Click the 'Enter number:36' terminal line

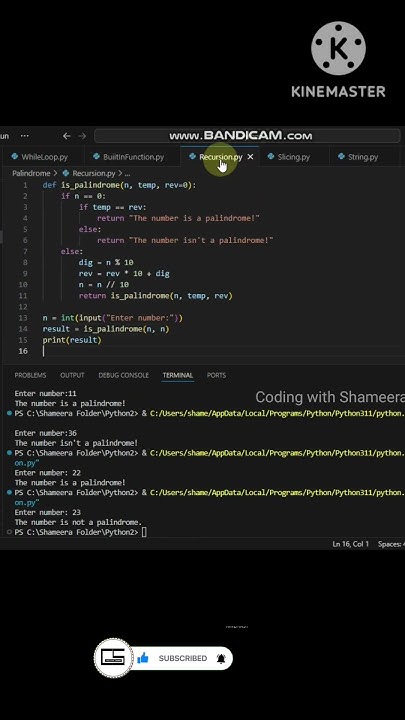point(45,433)
